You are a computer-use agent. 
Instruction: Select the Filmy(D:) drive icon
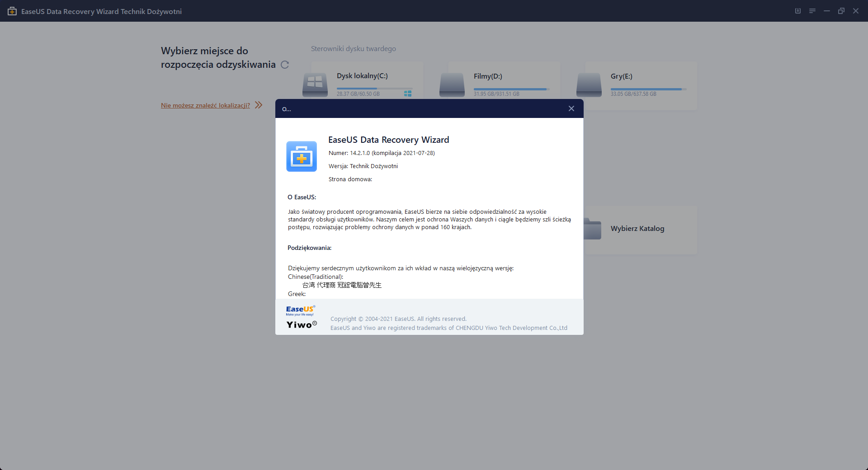pyautogui.click(x=452, y=85)
